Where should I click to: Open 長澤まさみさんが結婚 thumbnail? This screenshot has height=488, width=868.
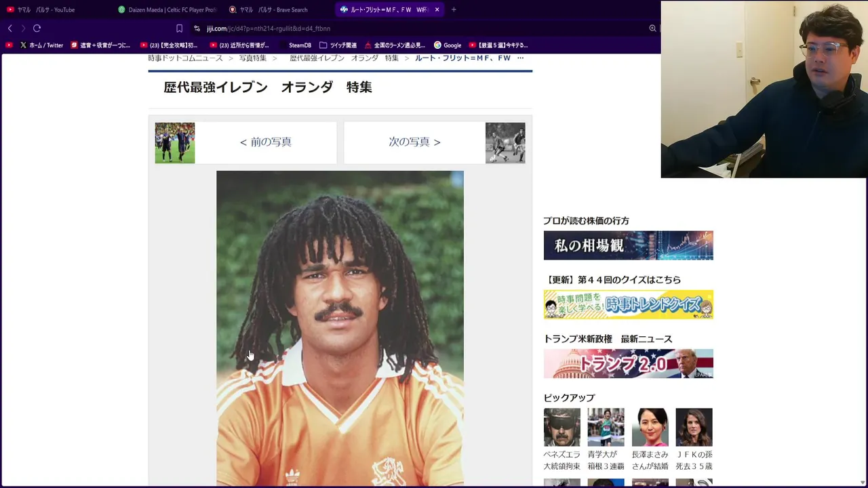[650, 427]
